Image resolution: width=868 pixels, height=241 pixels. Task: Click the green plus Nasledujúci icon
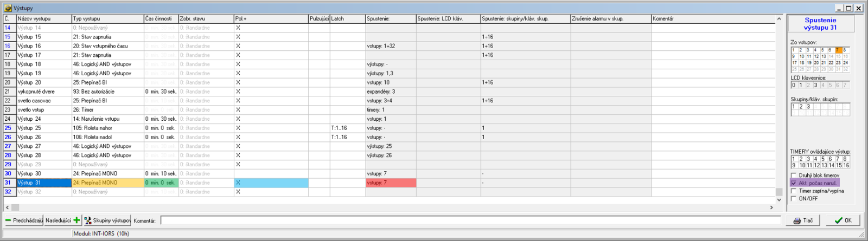[x=76, y=220]
